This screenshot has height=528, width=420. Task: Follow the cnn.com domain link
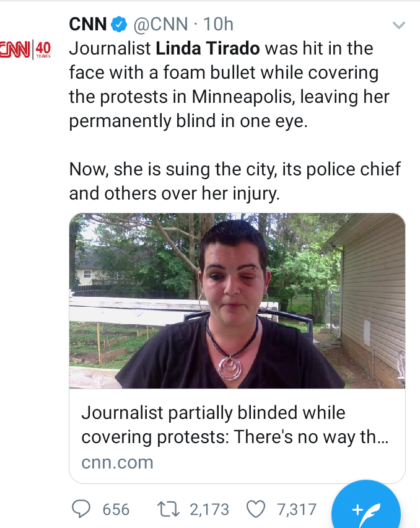117,462
